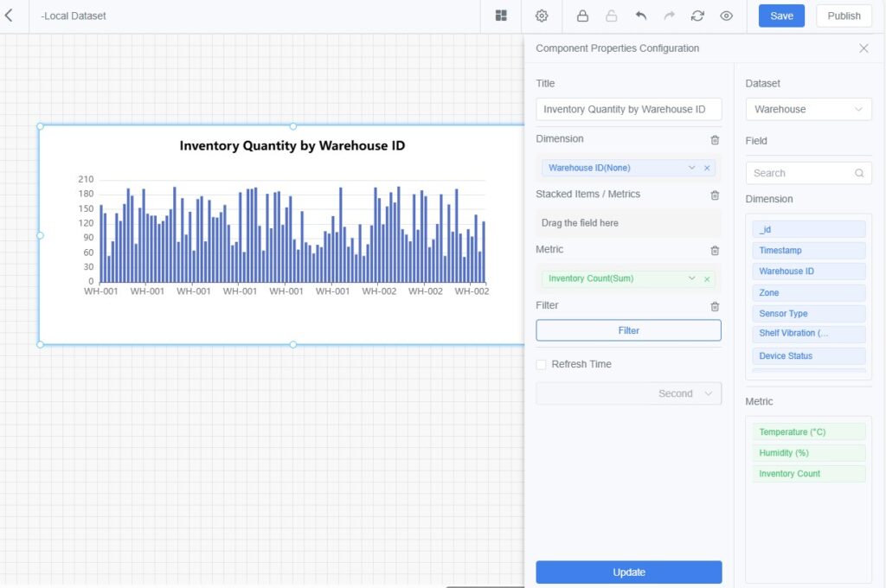
Task: Open Inventory Count(Sum) aggregation dropdown
Action: click(691, 278)
